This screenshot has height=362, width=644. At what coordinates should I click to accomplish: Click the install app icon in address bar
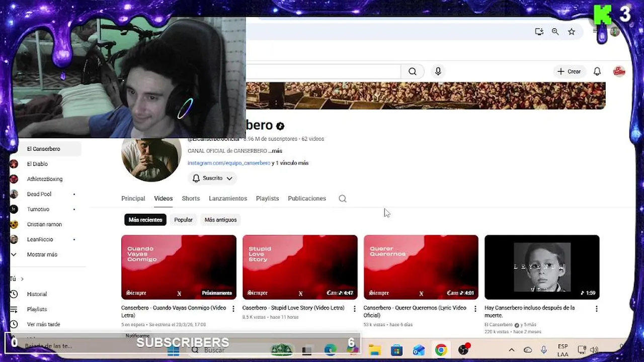point(539,32)
